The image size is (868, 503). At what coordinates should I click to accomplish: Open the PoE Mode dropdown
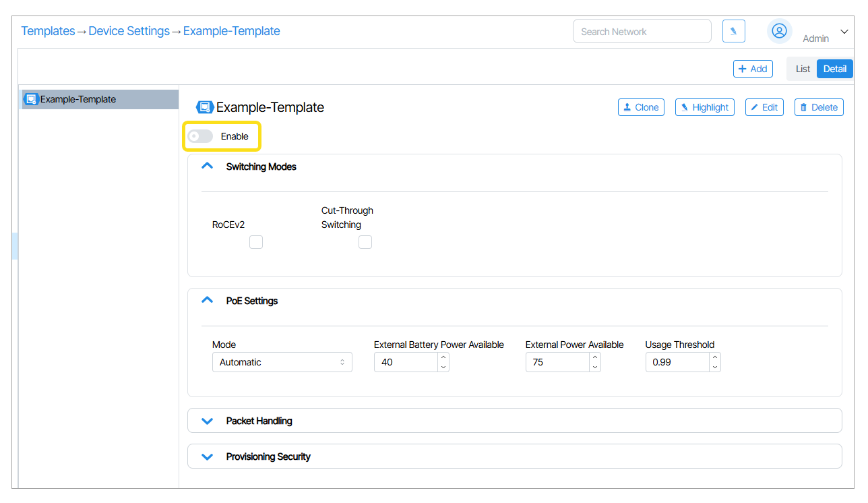click(x=282, y=362)
